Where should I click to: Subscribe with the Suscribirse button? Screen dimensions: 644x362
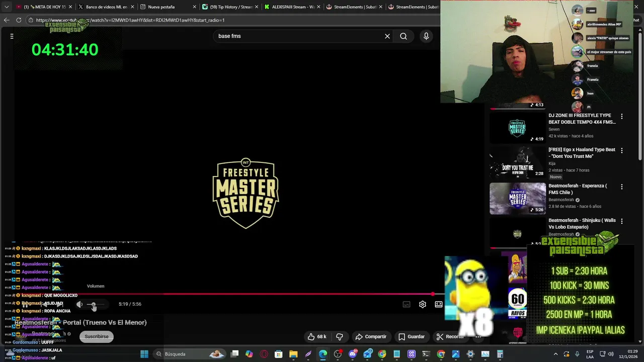(97, 336)
